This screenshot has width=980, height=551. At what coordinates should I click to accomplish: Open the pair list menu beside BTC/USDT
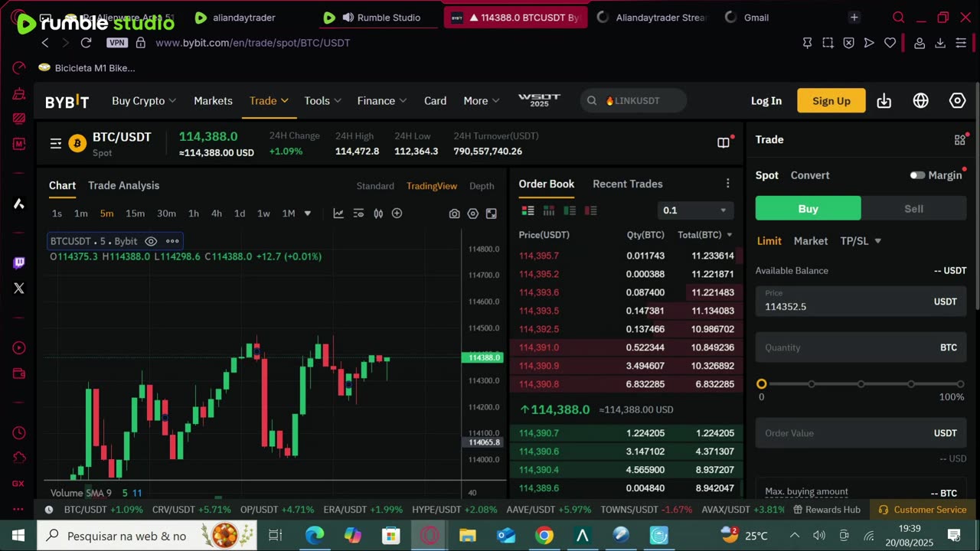(x=56, y=143)
